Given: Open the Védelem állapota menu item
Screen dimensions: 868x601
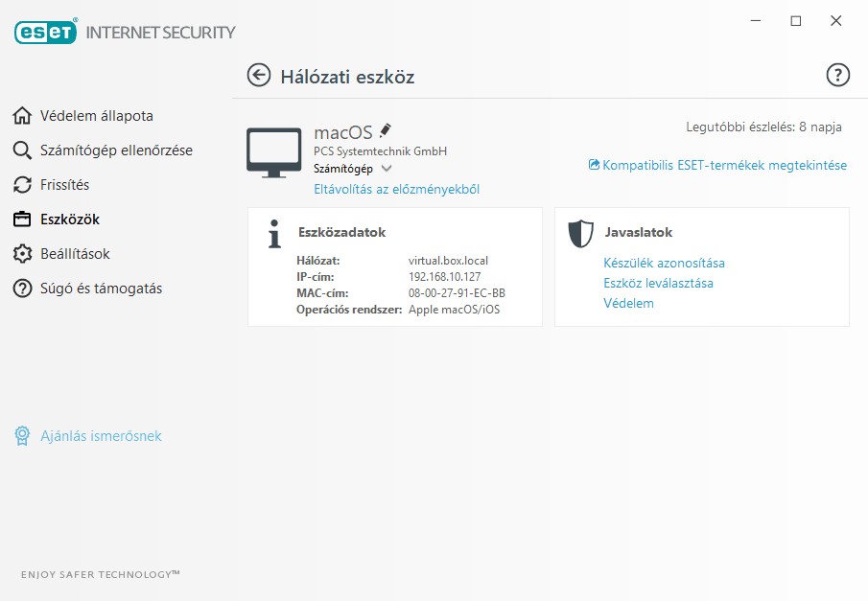Looking at the screenshot, I should click(x=97, y=116).
